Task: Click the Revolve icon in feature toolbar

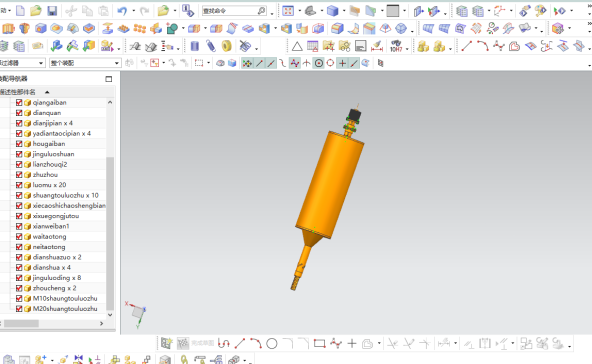Action: click(x=25, y=28)
